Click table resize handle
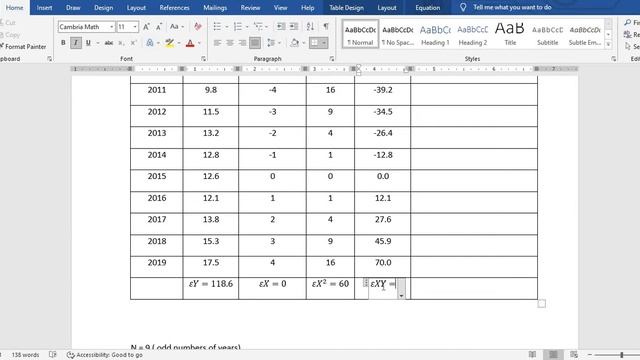640x360 pixels. [x=542, y=304]
